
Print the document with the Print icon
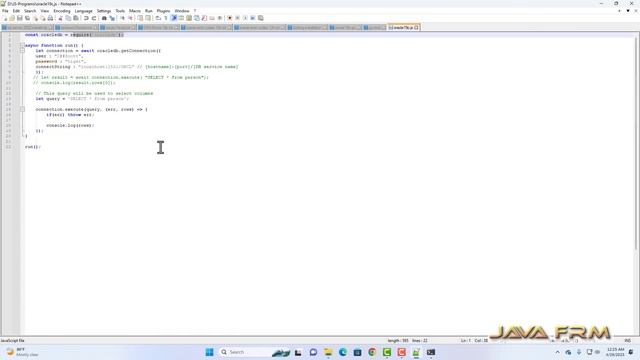pyautogui.click(x=50, y=18)
